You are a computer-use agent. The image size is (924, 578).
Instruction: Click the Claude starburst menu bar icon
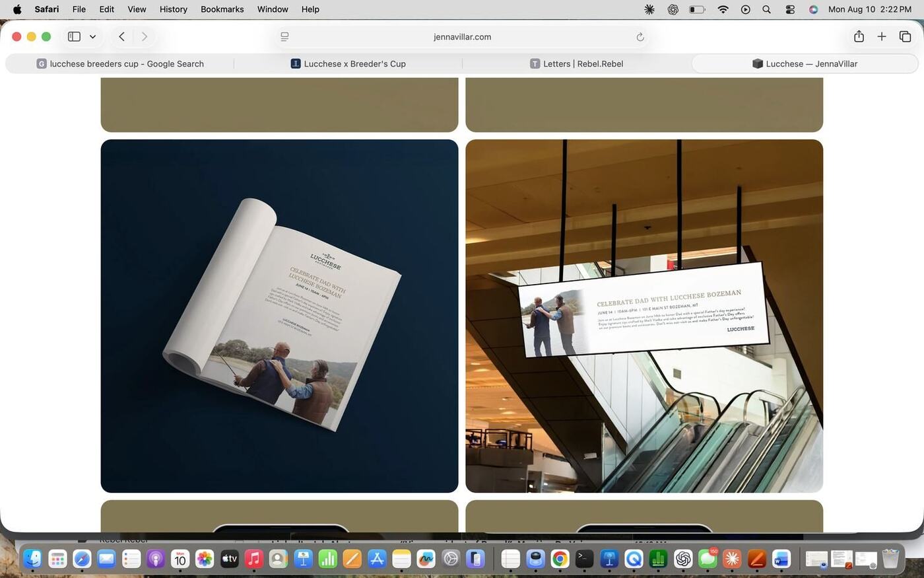(x=649, y=9)
